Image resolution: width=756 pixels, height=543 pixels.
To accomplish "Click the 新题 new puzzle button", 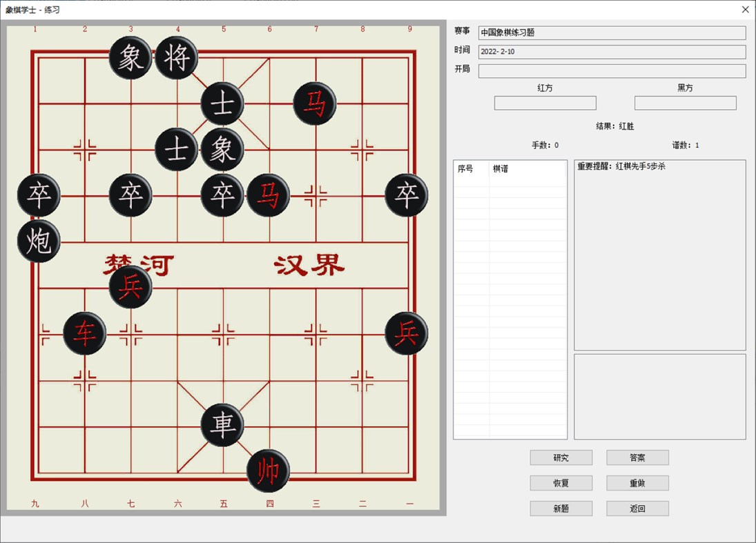I will (561, 509).
